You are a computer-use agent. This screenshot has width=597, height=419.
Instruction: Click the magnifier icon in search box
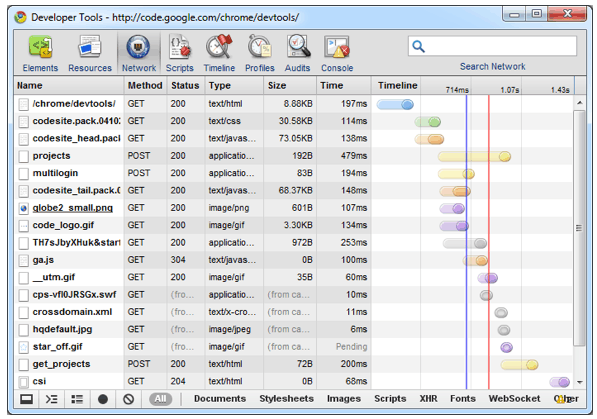coord(418,46)
